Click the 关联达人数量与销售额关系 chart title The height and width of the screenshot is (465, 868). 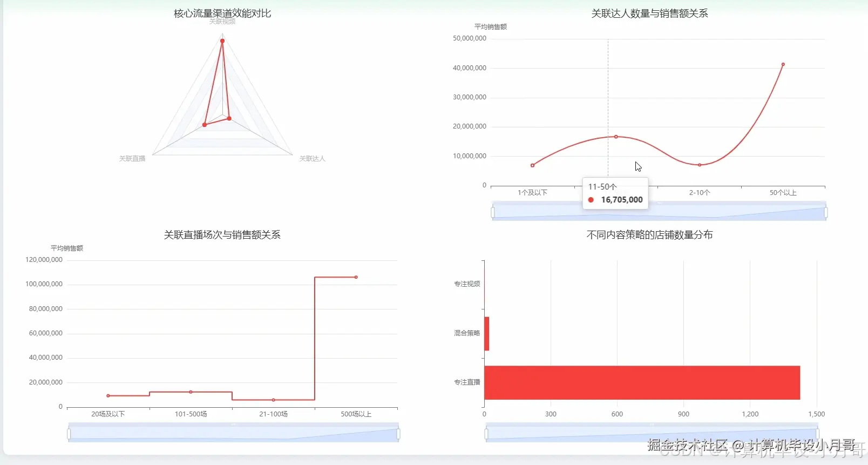coord(650,14)
